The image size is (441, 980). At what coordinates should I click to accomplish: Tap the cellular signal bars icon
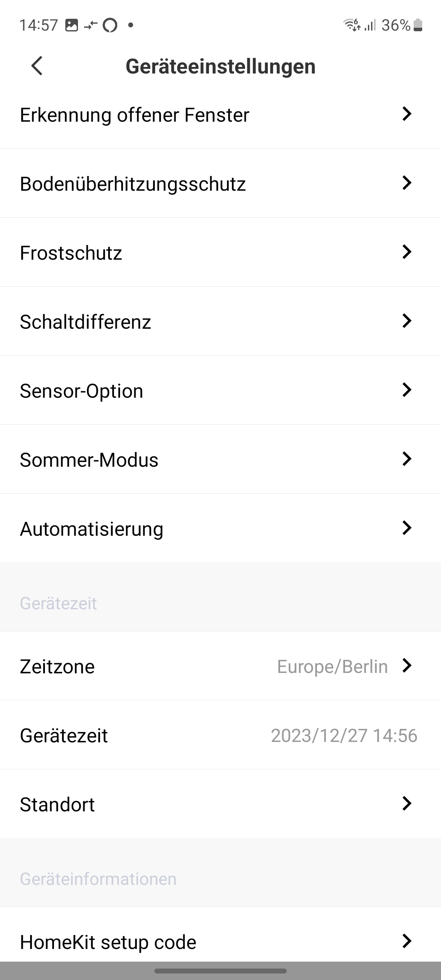[370, 25]
